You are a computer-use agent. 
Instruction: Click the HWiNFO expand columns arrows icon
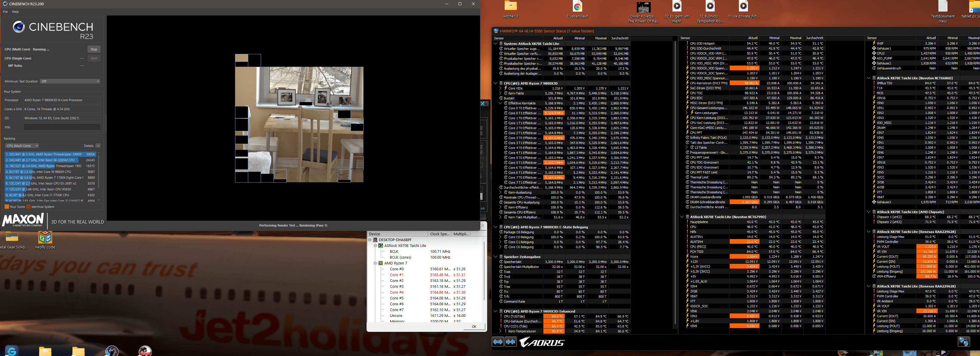498,342
